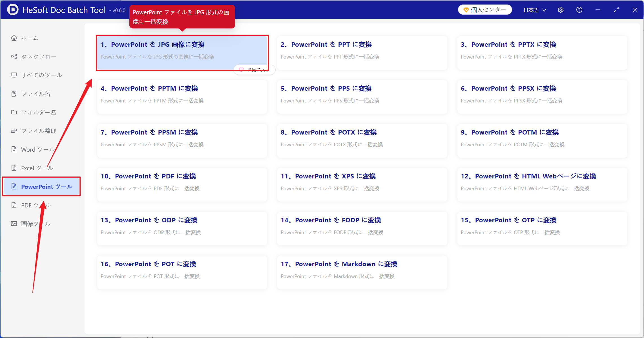Open PowerPoint を Markdown に変換 tool
This screenshot has height=338, width=644.
[362, 272]
